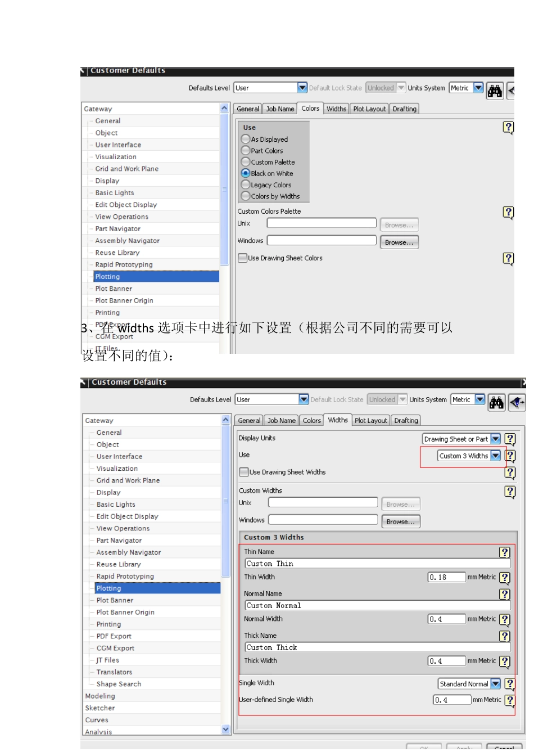The width and height of the screenshot is (534, 756).
Task: Open help for Display Units
Action: point(510,439)
